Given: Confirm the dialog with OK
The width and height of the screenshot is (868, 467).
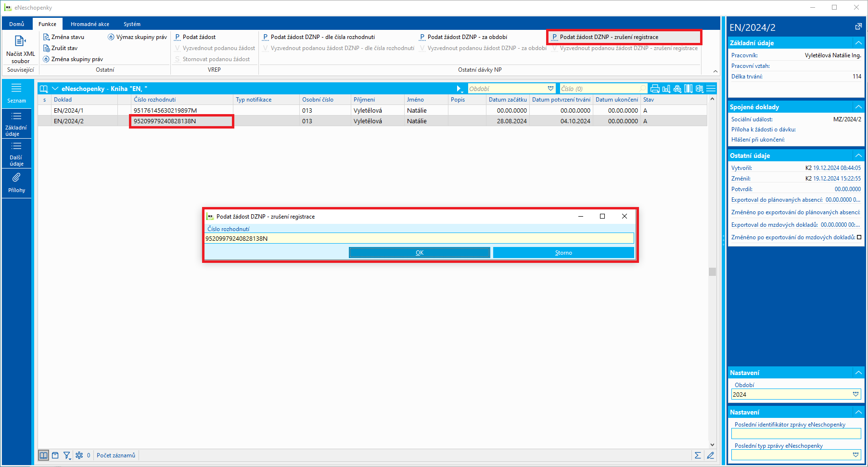Looking at the screenshot, I should pos(420,253).
